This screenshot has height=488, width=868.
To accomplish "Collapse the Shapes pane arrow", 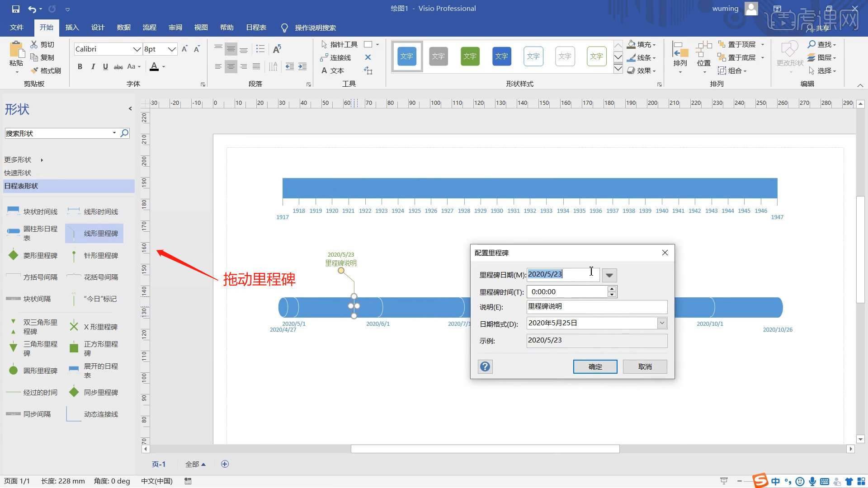I will (x=130, y=108).
